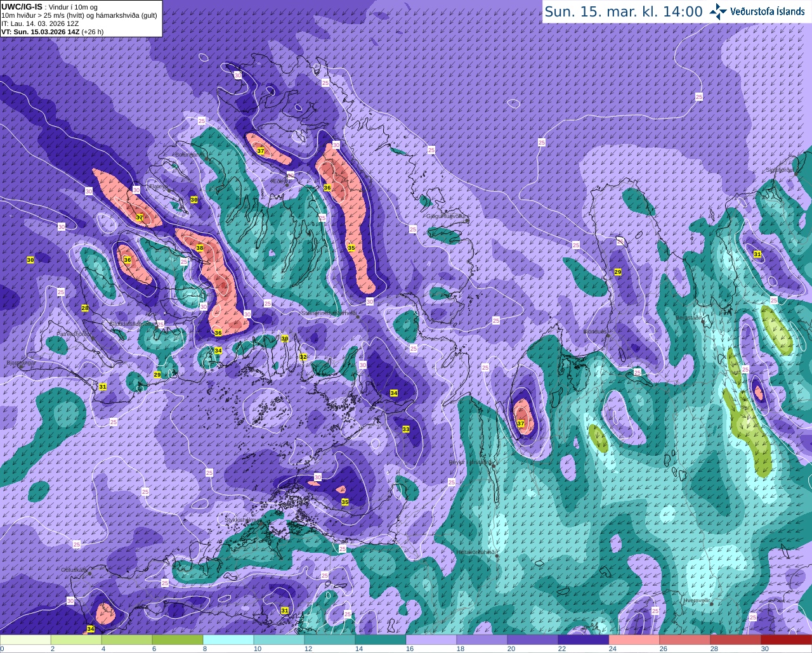Click the dark red above-30 m/s legend swatch

tap(787, 639)
